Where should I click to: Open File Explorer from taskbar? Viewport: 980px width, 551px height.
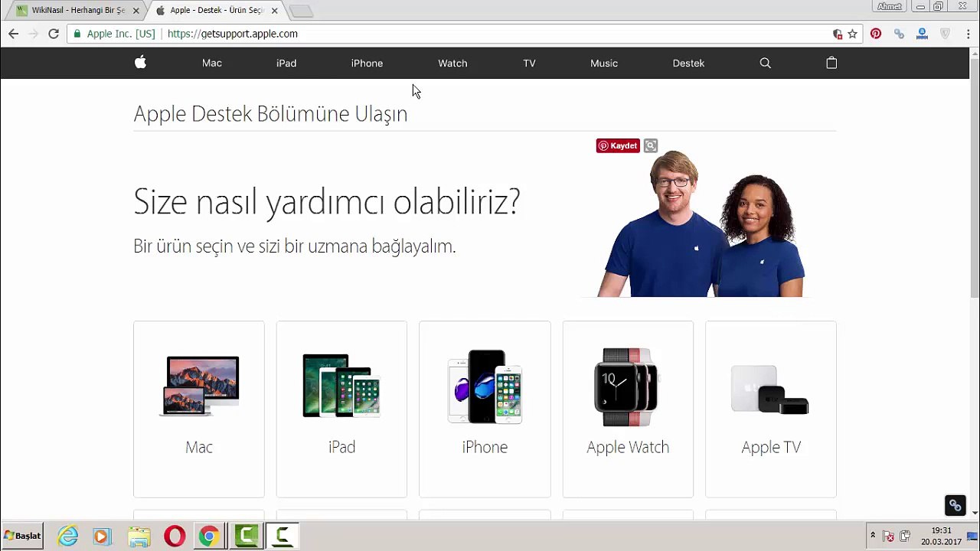[x=139, y=536]
